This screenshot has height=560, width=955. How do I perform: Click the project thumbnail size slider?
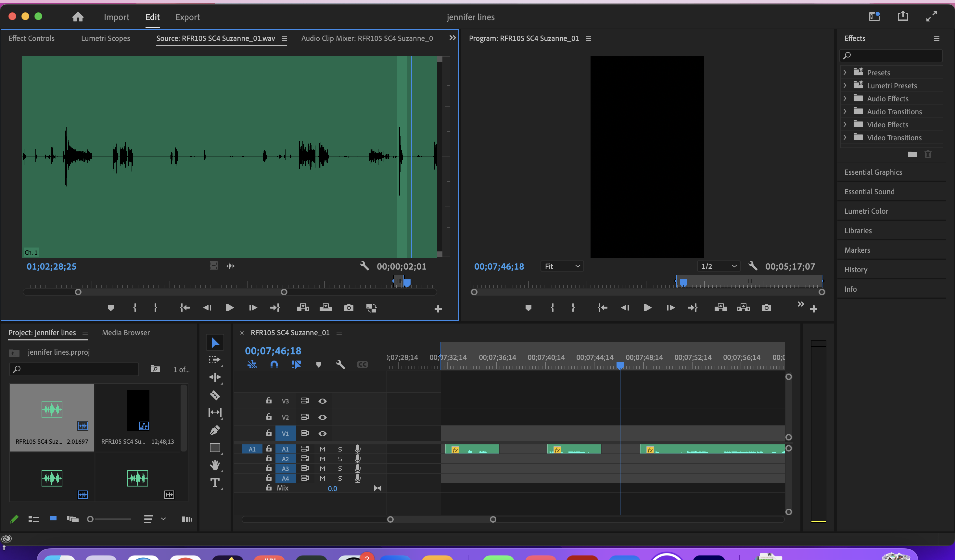(x=90, y=519)
